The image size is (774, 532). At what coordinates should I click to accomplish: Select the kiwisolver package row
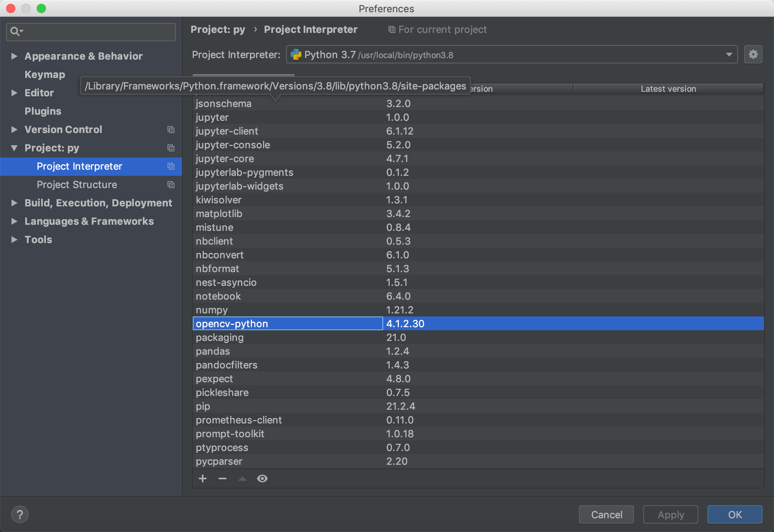478,200
